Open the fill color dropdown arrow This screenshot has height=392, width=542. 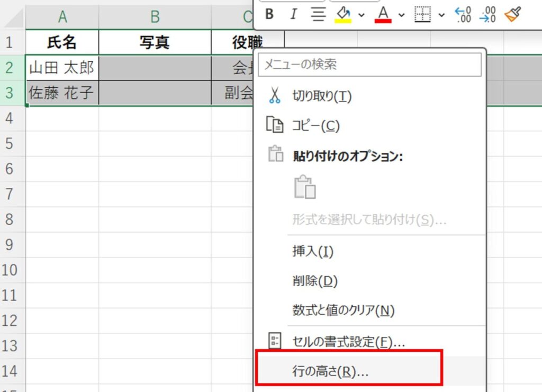[x=362, y=14]
